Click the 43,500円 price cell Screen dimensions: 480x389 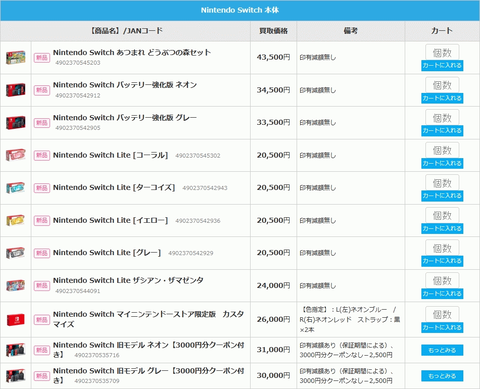point(273,57)
